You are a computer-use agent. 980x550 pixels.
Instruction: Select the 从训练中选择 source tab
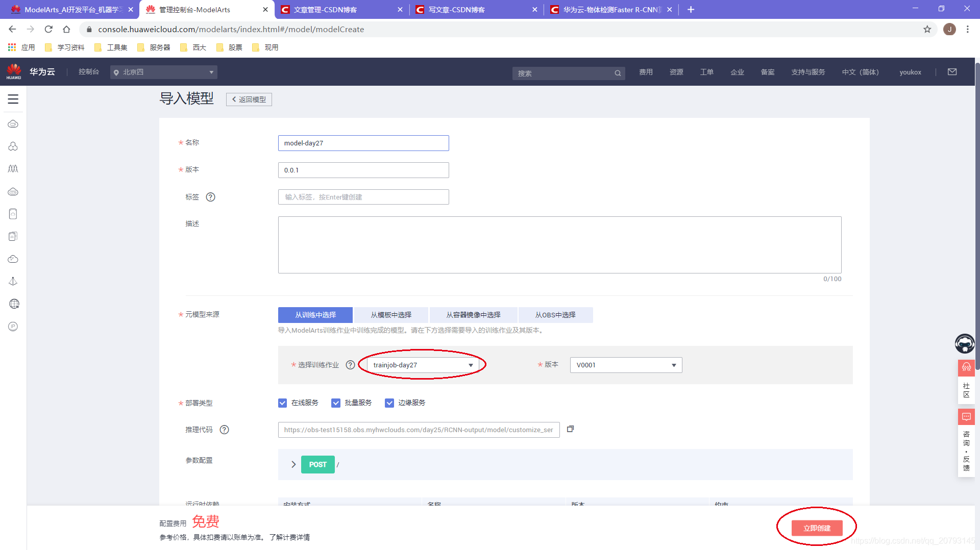point(315,315)
